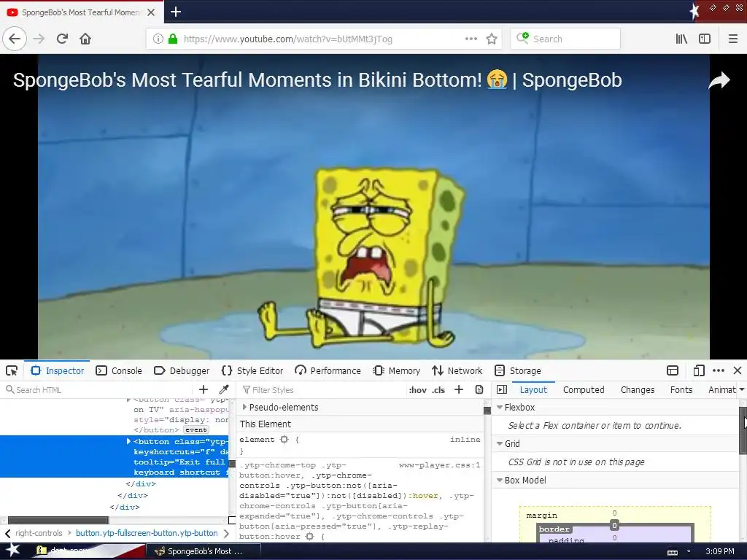Select the Fonts sidebar tab

pyautogui.click(x=681, y=389)
